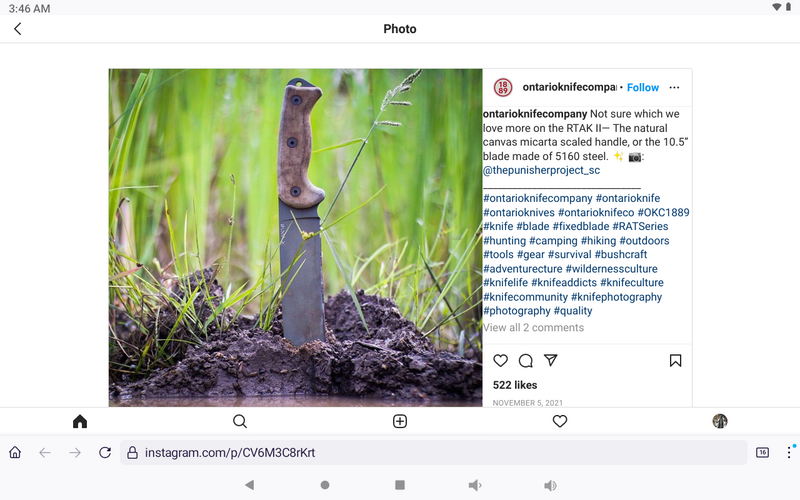This screenshot has width=800, height=500.
Task: Open #outdoors hashtag
Action: (x=644, y=241)
